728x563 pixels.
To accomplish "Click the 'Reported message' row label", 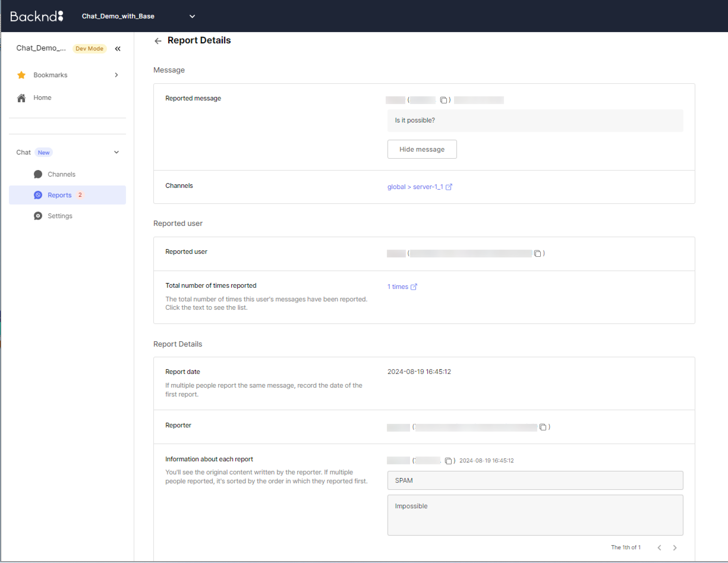I will tap(193, 98).
